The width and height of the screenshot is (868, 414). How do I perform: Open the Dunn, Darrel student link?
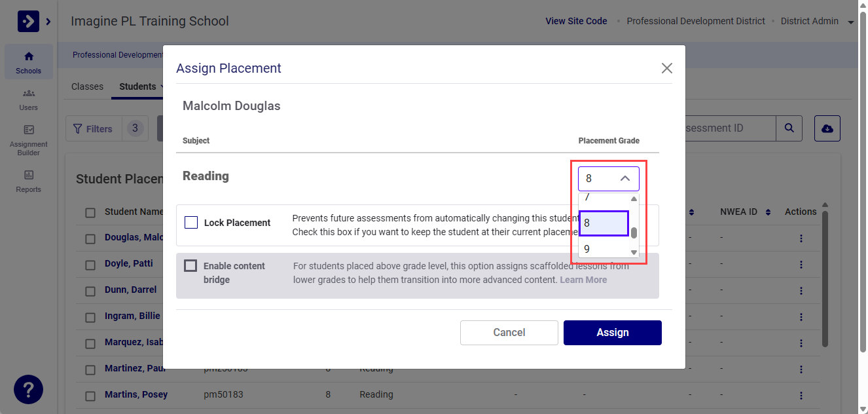click(x=131, y=290)
